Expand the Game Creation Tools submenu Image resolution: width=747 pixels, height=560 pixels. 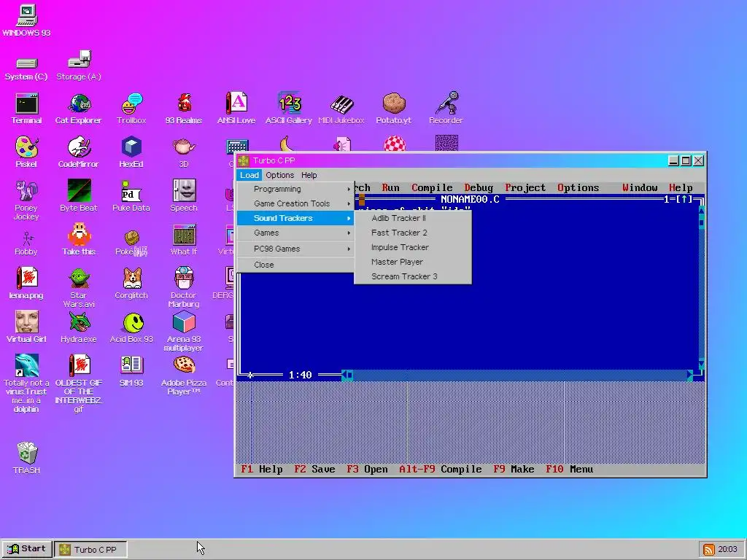pyautogui.click(x=295, y=203)
